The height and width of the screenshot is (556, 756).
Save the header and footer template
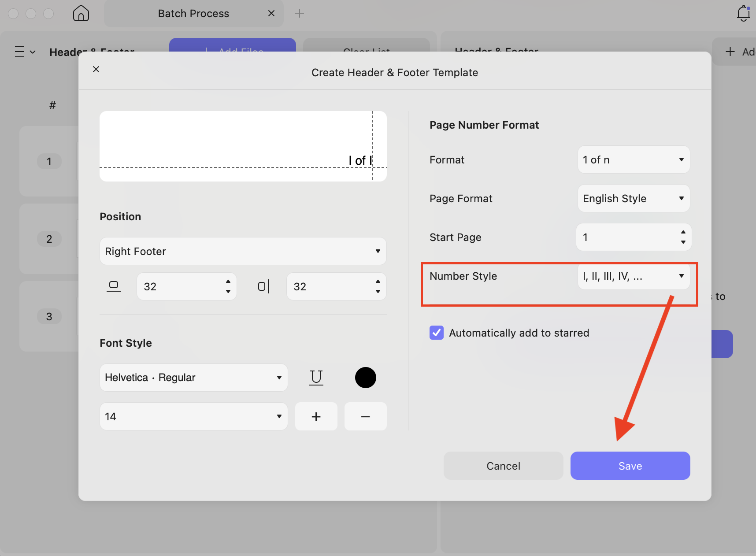(x=630, y=466)
